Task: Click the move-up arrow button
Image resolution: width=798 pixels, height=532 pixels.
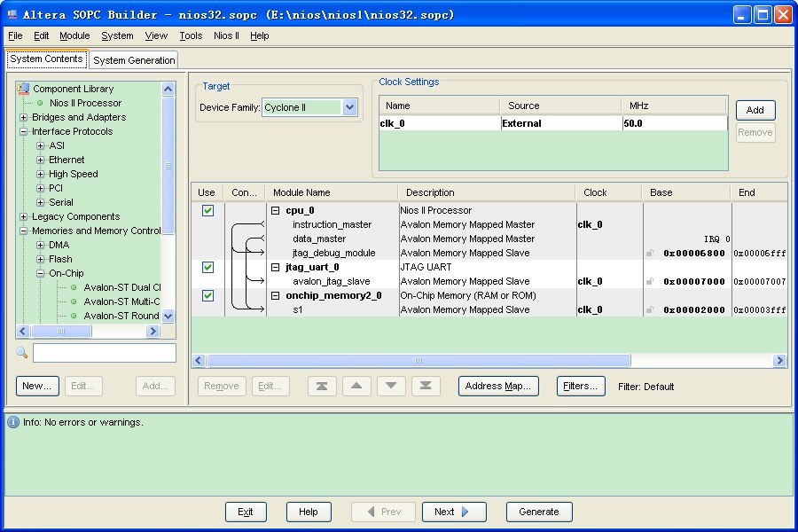Action: pos(356,386)
